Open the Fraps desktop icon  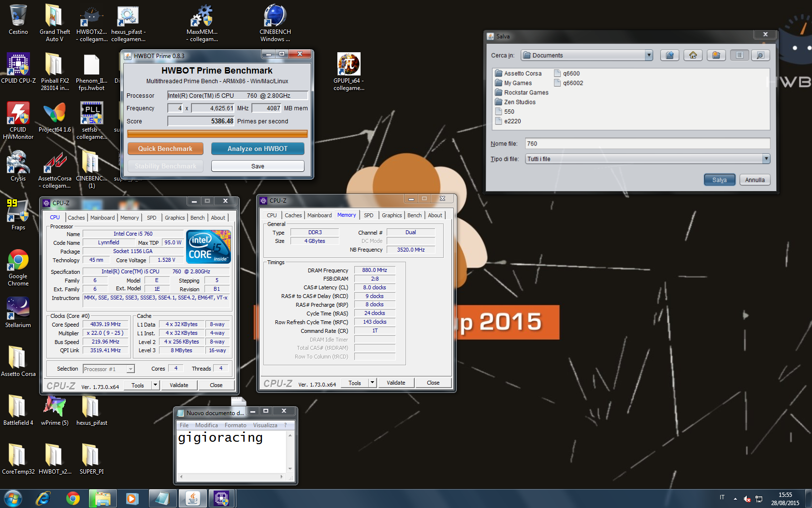[x=18, y=215]
